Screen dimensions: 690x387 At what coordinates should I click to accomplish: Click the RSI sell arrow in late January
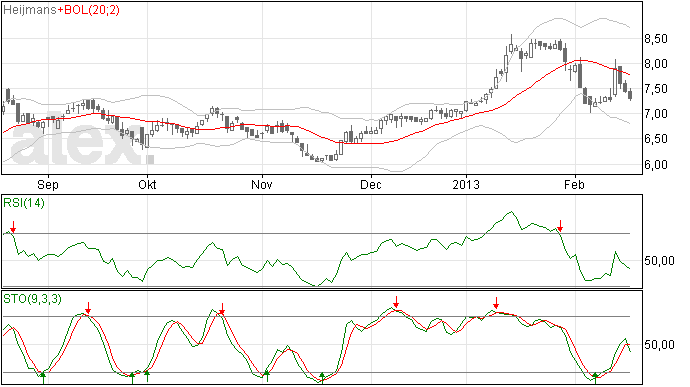(x=560, y=226)
